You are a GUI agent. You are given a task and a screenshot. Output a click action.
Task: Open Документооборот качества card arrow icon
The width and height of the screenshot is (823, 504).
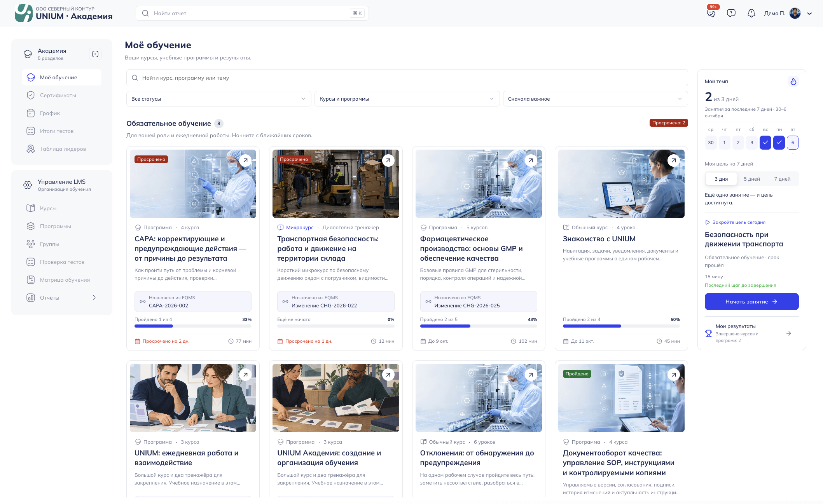(674, 375)
